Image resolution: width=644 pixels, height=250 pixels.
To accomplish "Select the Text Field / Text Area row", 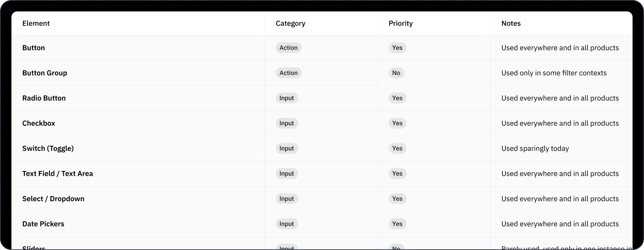I will coord(322,174).
